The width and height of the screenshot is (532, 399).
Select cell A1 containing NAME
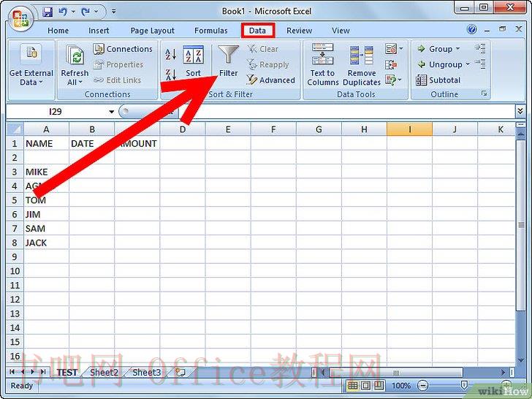pyautogui.click(x=47, y=143)
